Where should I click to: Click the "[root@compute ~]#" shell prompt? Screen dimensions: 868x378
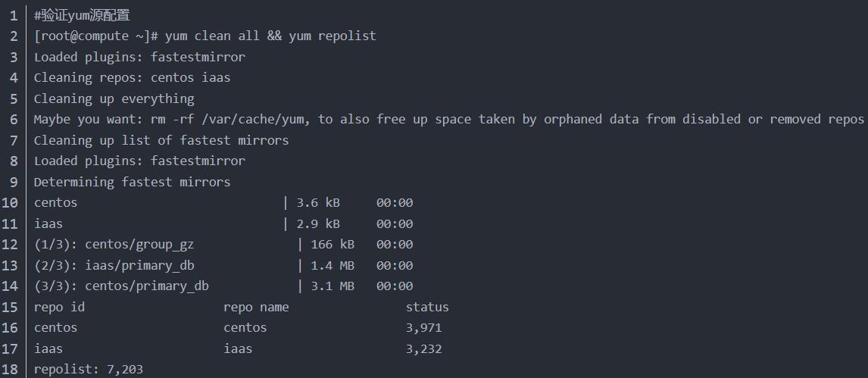[x=95, y=36]
